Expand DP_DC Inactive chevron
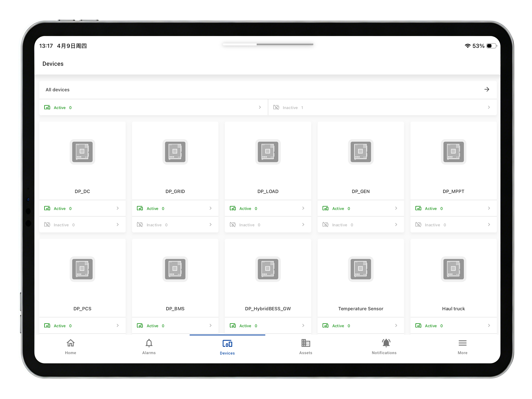This screenshot has width=532, height=399. [x=118, y=224]
